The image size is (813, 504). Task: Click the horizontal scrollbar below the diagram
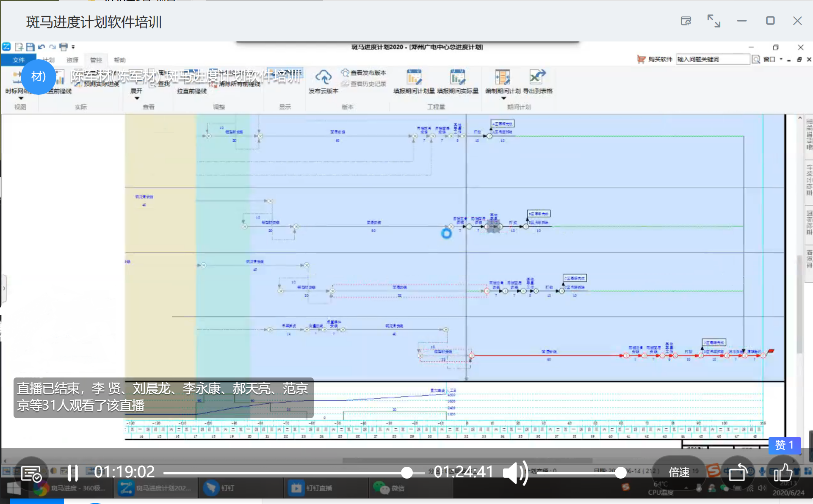pyautogui.click(x=467, y=460)
